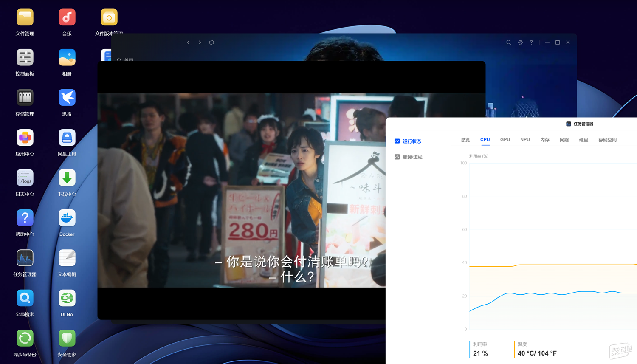Go forward in the media window
The height and width of the screenshot is (364, 637).
coord(200,42)
